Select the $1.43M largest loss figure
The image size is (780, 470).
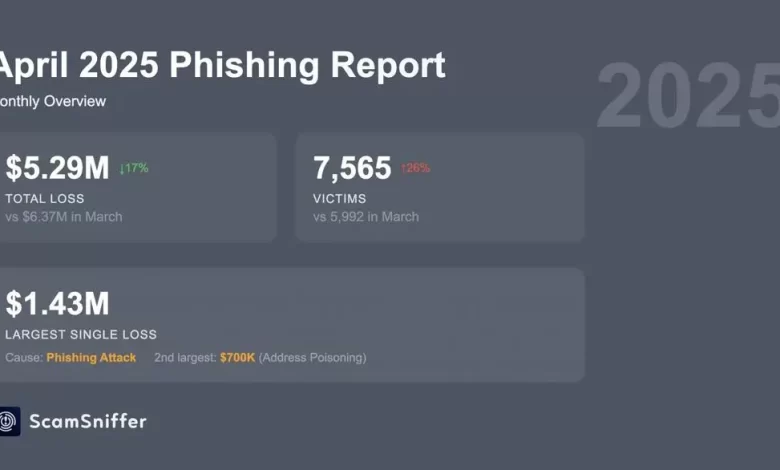57,303
